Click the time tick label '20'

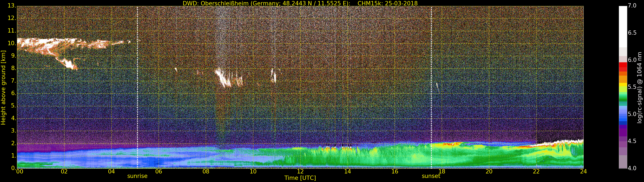tap(489, 172)
